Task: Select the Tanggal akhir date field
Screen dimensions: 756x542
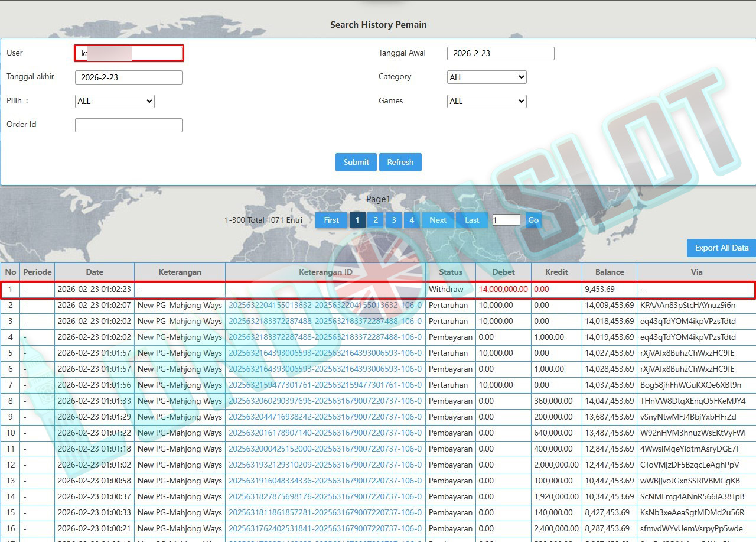Action: (129, 77)
